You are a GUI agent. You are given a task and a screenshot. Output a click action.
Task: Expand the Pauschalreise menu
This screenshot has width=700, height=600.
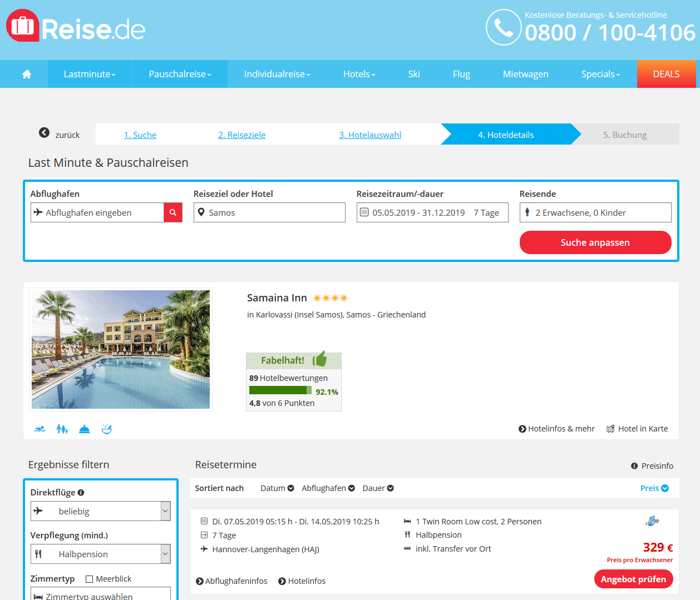[x=180, y=74]
